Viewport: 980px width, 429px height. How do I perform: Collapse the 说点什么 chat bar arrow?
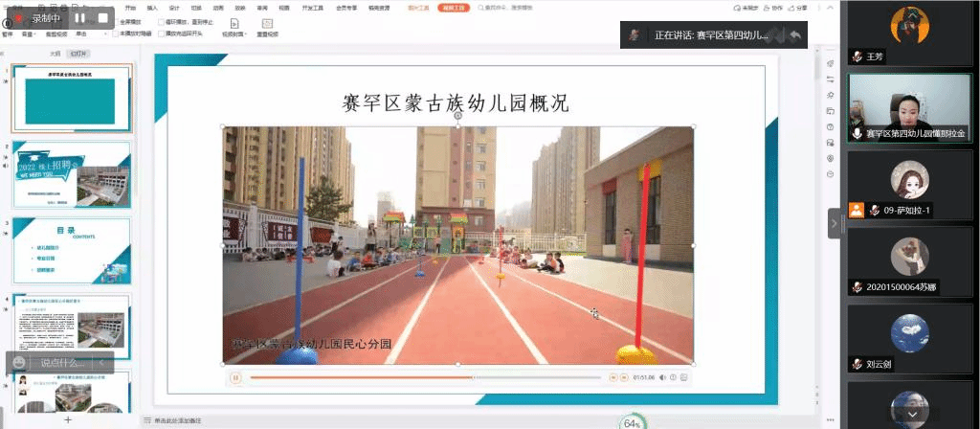pyautogui.click(x=103, y=363)
